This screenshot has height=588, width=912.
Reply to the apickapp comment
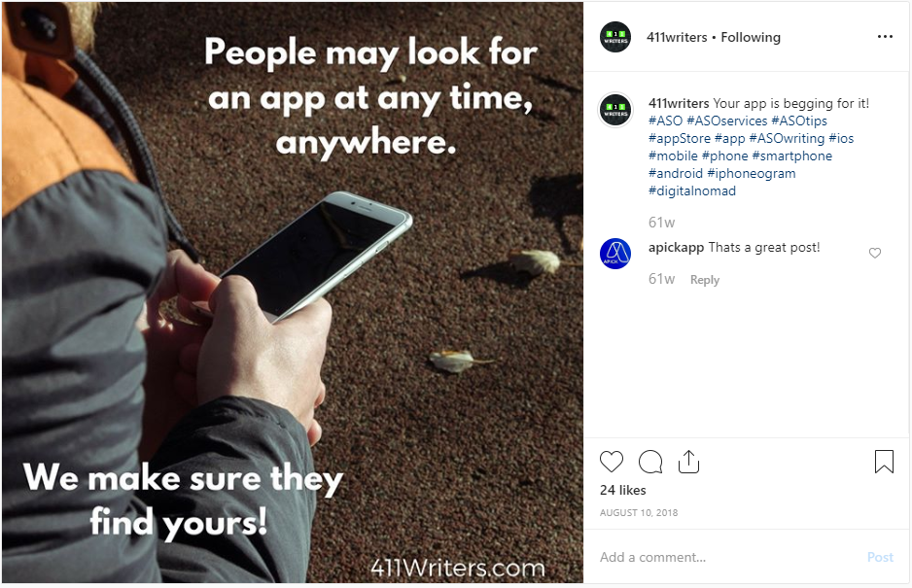point(705,280)
